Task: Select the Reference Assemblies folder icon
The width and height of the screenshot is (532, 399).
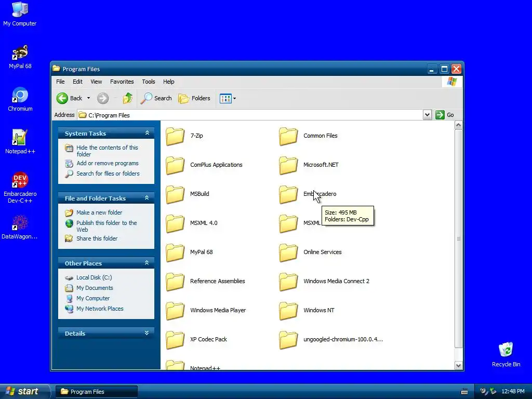Action: [x=175, y=282]
